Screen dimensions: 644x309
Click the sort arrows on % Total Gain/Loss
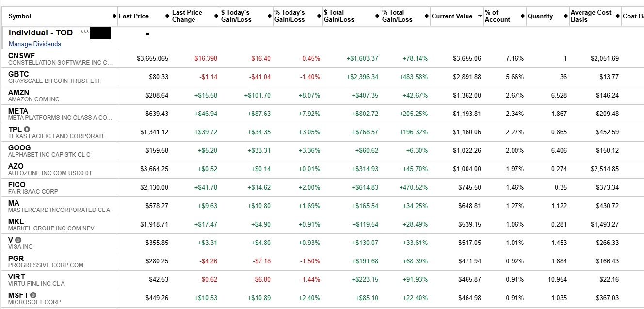[x=426, y=16]
